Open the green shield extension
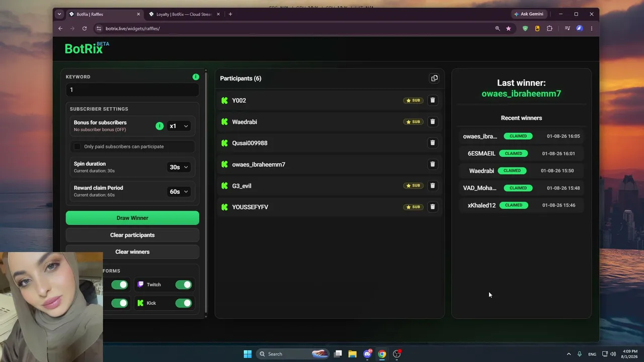This screenshot has width=644, height=362. (x=525, y=29)
